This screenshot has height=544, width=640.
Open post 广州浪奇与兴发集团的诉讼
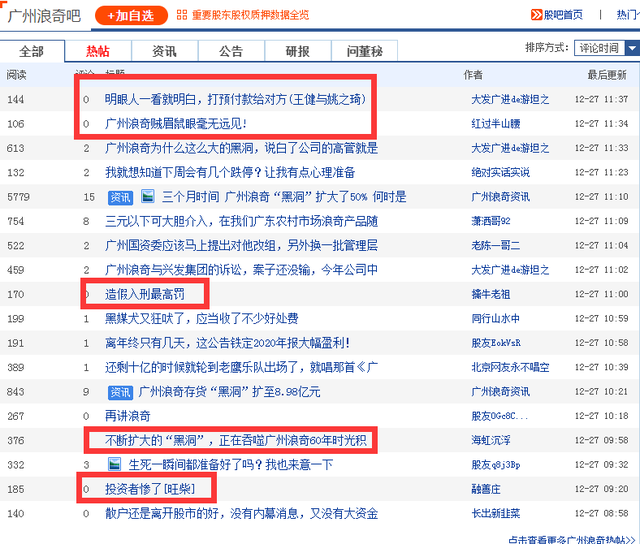[x=241, y=270]
